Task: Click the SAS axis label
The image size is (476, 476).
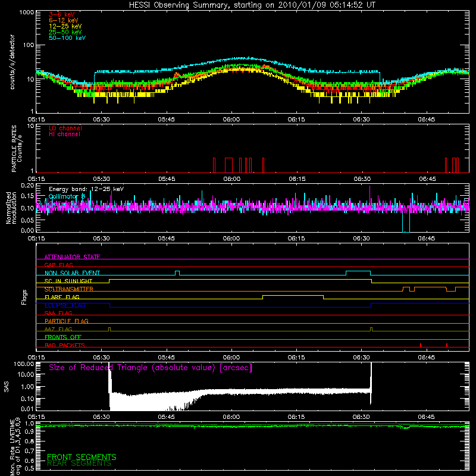Action: click(x=7, y=386)
